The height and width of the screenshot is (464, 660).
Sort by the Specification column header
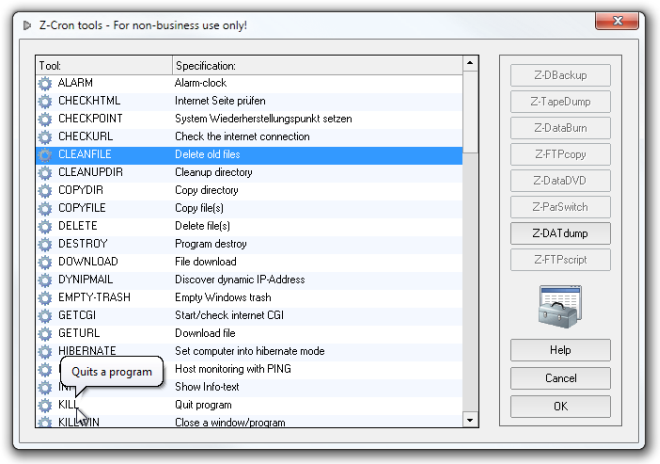pyautogui.click(x=317, y=66)
